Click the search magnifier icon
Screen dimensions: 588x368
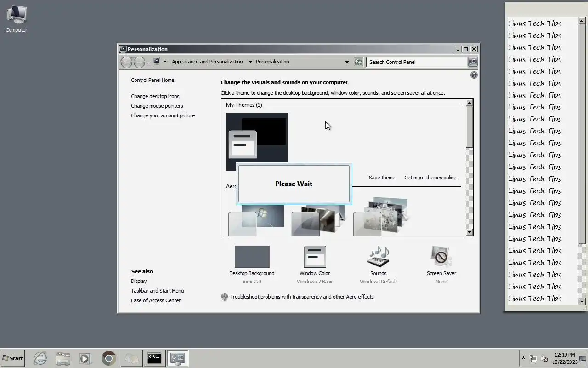tap(472, 62)
